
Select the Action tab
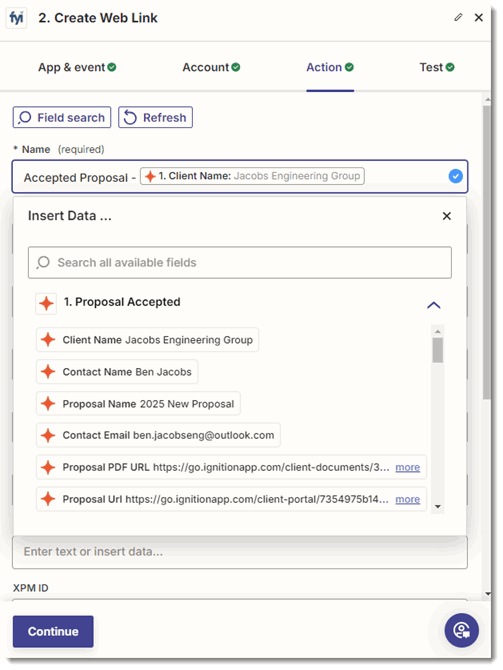click(329, 67)
